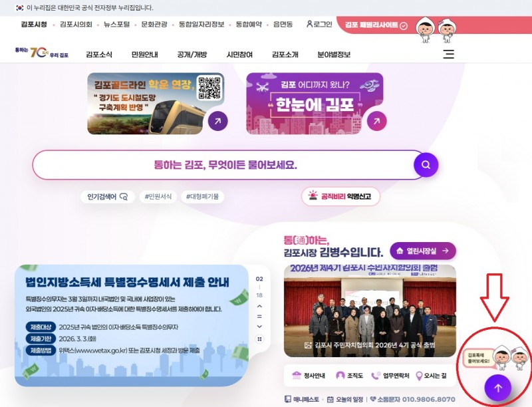Open 청사안내 building icon link
Viewport: 532px width, 407px height.
[x=297, y=376]
